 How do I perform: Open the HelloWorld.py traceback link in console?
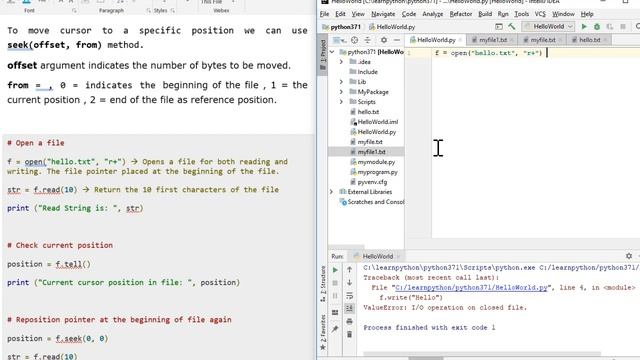click(471, 288)
